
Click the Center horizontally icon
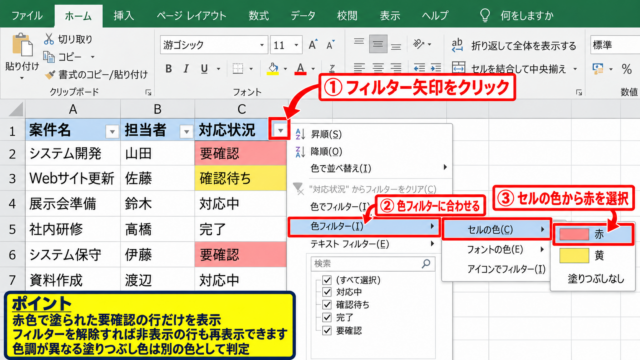(378, 67)
